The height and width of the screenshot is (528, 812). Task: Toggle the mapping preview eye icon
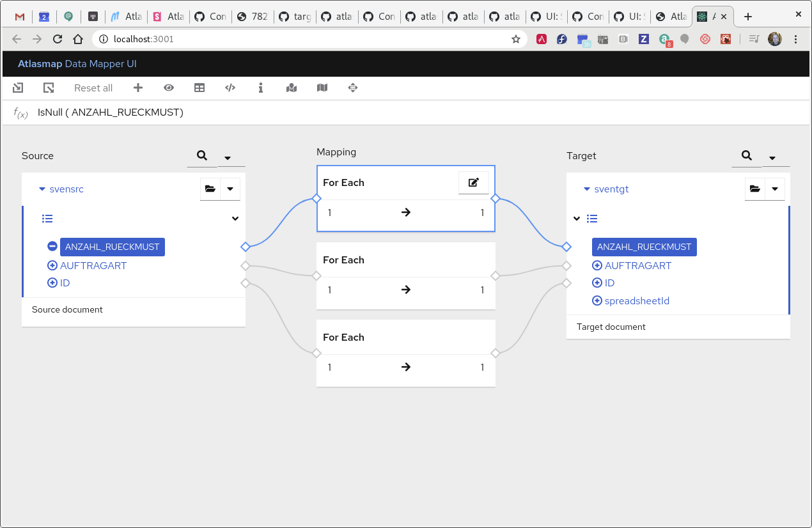coord(169,88)
